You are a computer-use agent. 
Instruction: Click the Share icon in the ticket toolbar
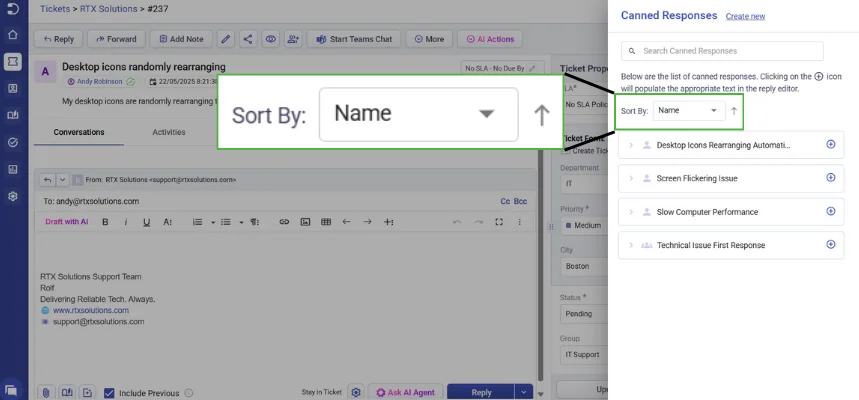pyautogui.click(x=248, y=39)
